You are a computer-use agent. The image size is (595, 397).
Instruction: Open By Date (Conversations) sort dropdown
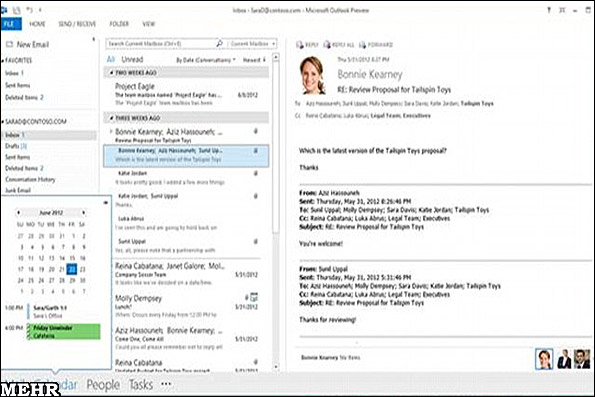206,60
